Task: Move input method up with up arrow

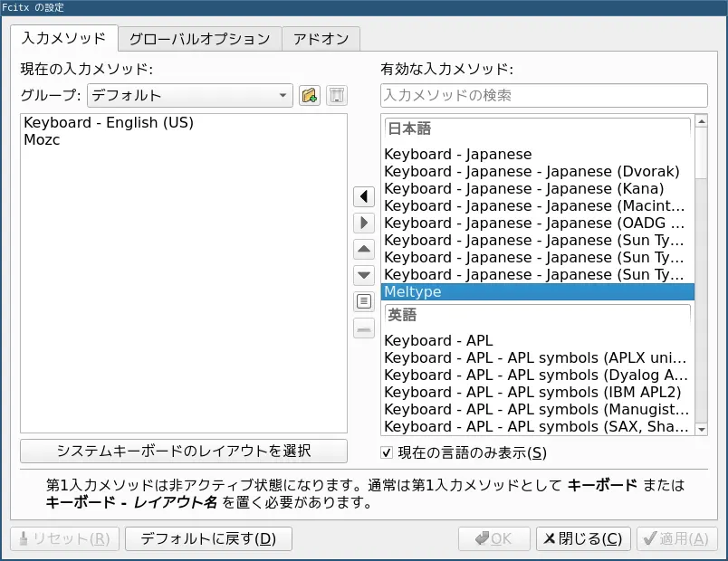Action: [363, 249]
